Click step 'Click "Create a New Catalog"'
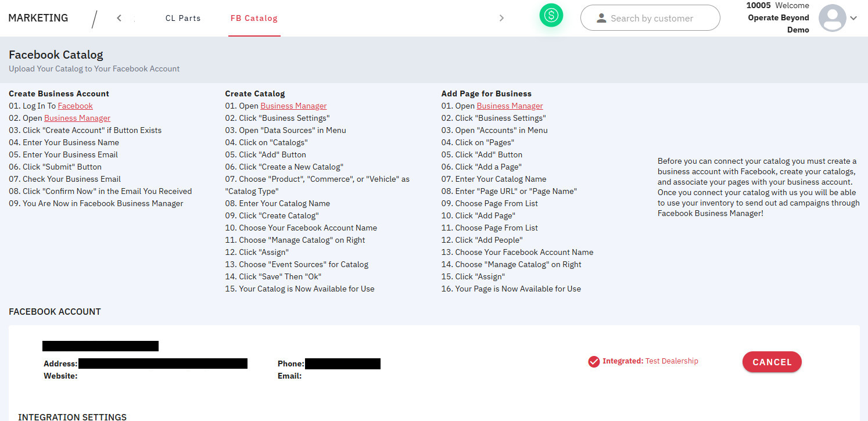868x421 pixels. point(284,167)
